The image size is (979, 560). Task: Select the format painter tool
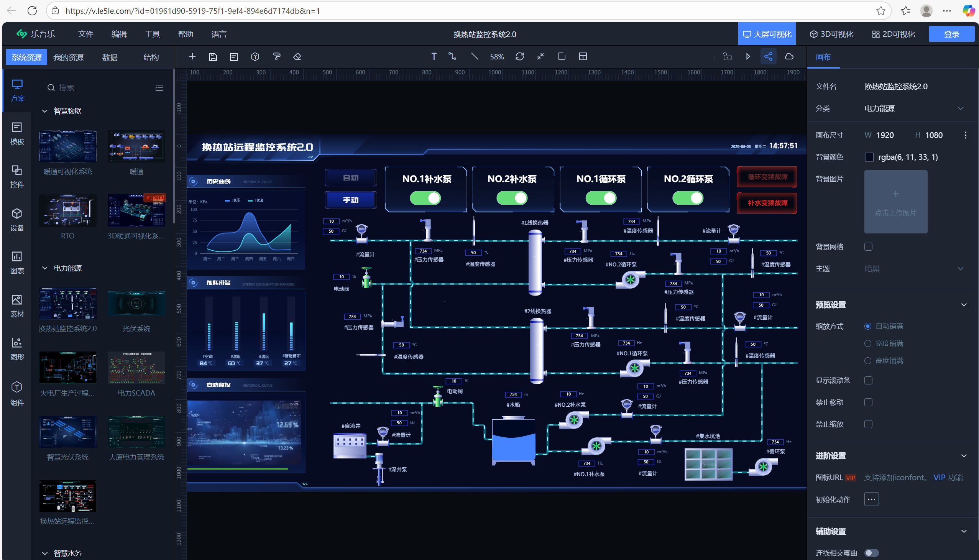click(276, 57)
